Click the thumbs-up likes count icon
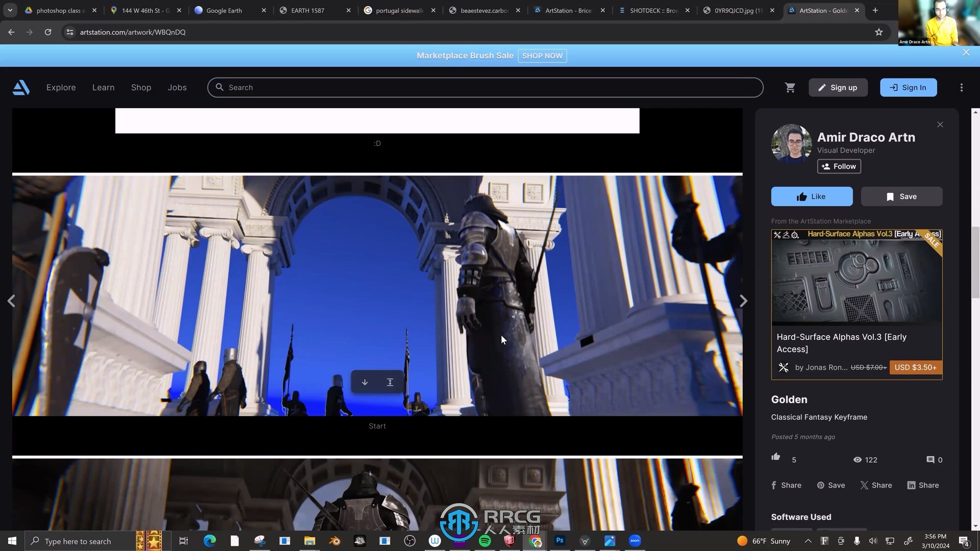980x551 pixels. [776, 457]
